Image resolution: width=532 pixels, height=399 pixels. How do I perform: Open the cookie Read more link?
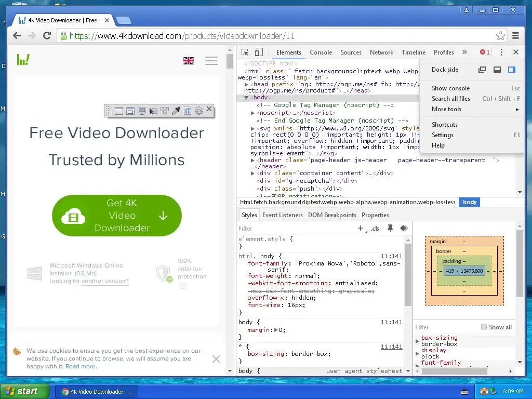pos(81,366)
